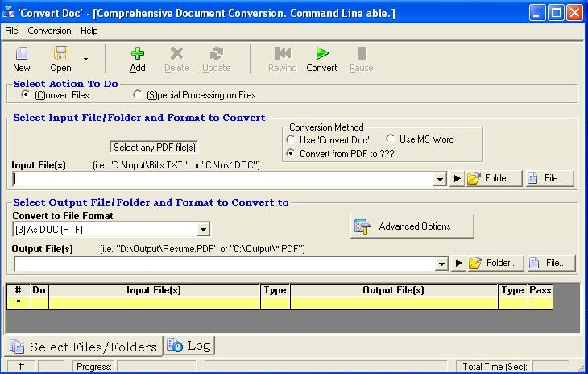Click the Progress bar in status bar
This screenshot has width=588, height=374.
[x=156, y=367]
